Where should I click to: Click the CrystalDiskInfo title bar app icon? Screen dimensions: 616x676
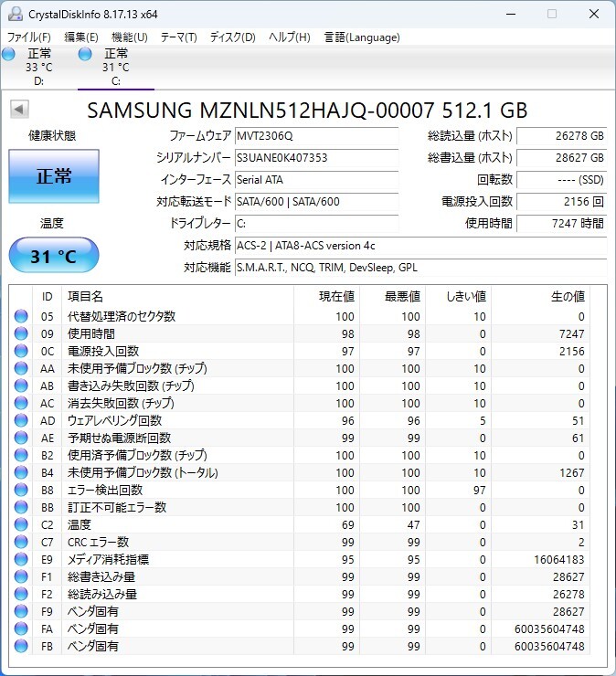coord(16,15)
